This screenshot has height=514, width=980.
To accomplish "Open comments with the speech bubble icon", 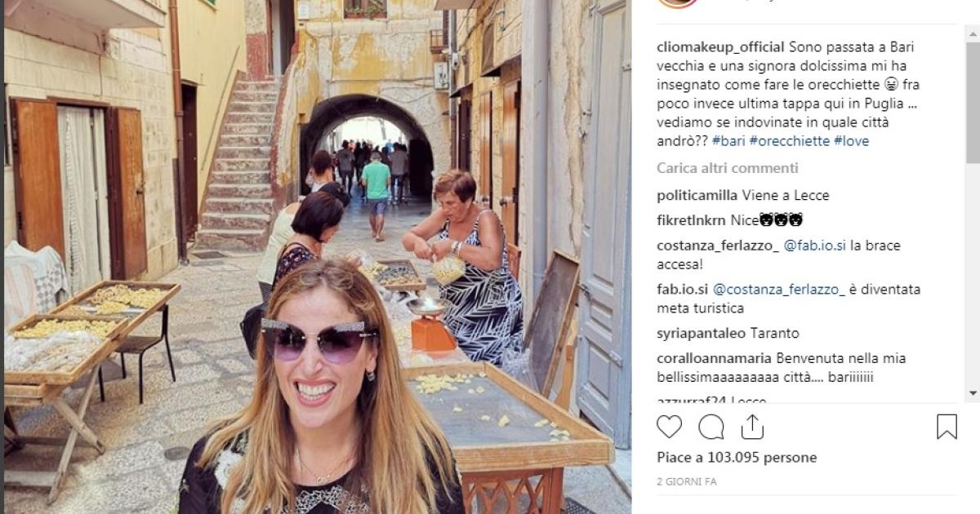I will 711,427.
